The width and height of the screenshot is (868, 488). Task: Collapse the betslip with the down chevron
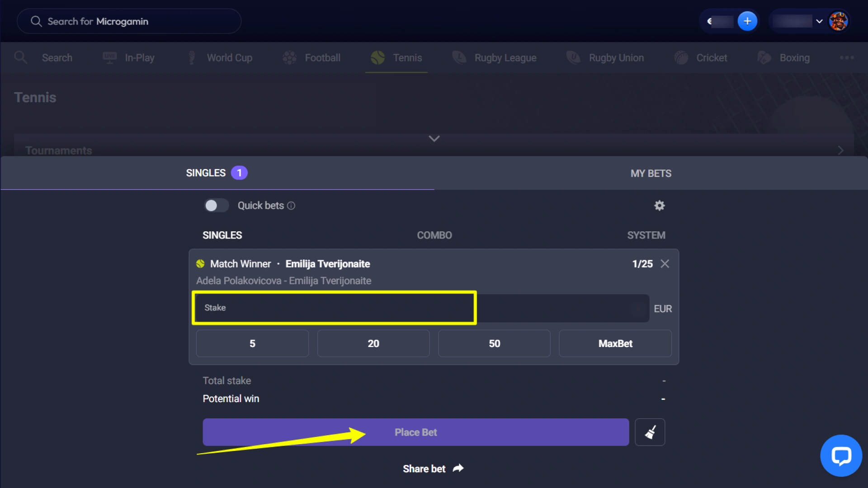pos(434,139)
